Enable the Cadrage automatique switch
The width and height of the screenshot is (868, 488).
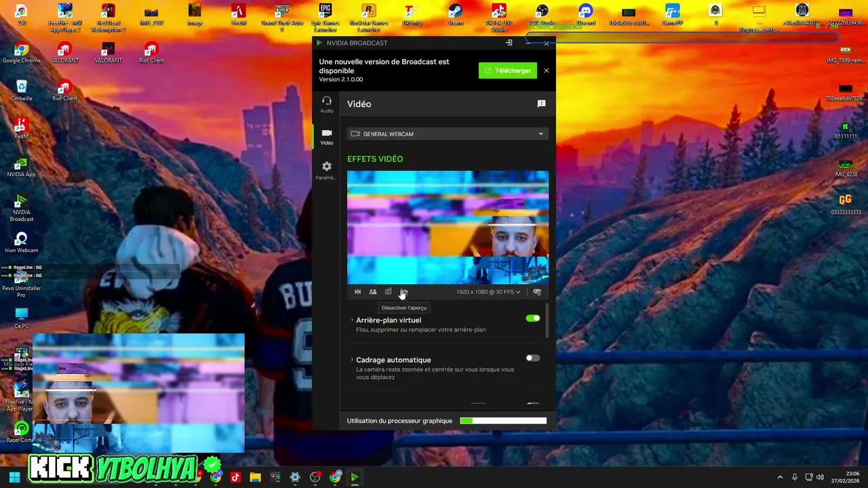click(533, 359)
